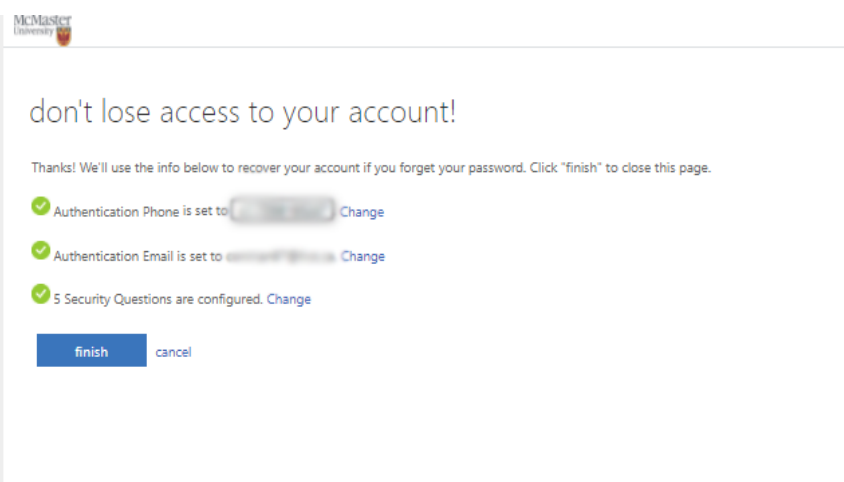Click the "Thanks! We'll use the info" paragraph
This screenshot has height=482, width=844.
click(x=250, y=168)
